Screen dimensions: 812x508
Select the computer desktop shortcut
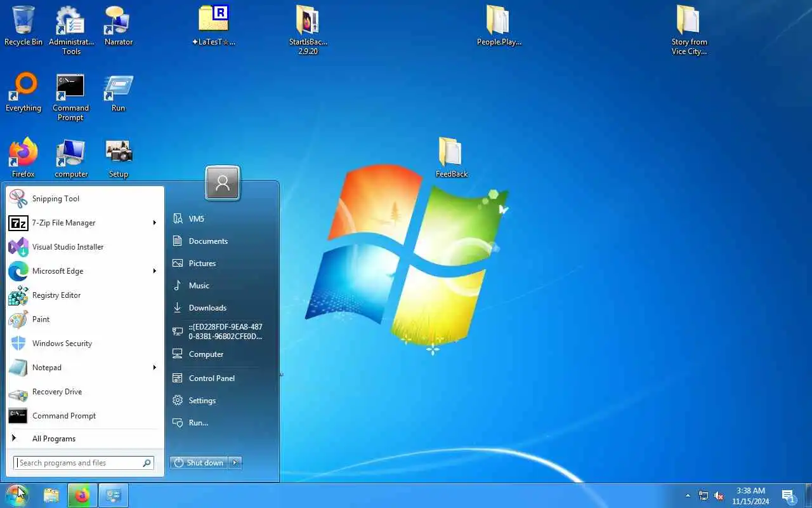click(71, 158)
